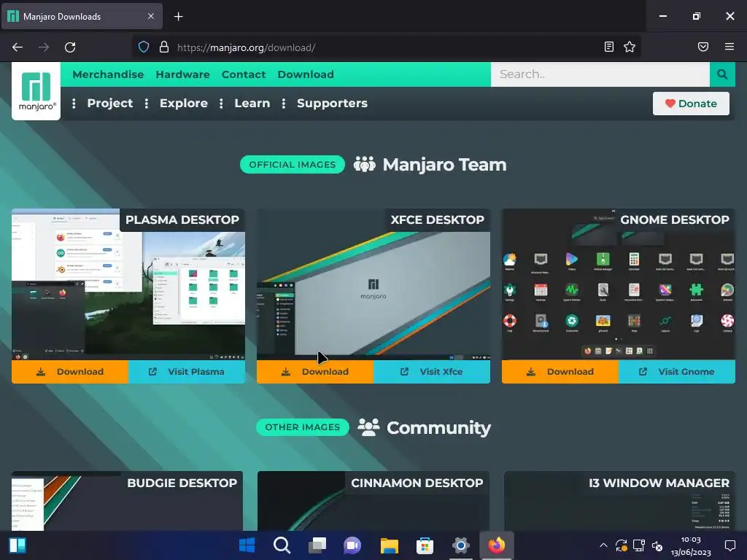747x560 pixels.
Task: Expand the Explore menu
Action: point(183,104)
